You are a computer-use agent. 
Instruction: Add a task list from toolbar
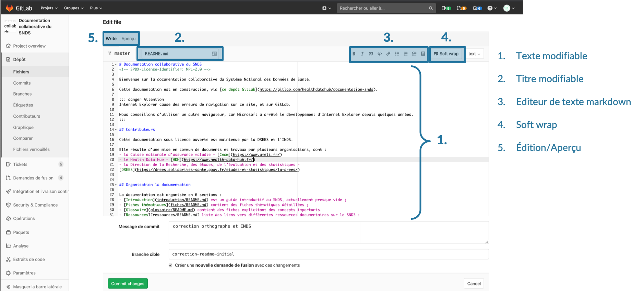click(x=414, y=54)
